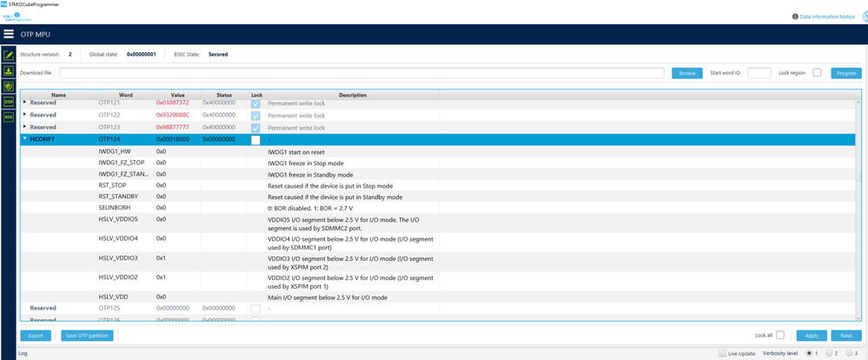This screenshot has height=360, width=868.
Task: Click value 0x98877777 of OTP123
Action: [x=173, y=128]
